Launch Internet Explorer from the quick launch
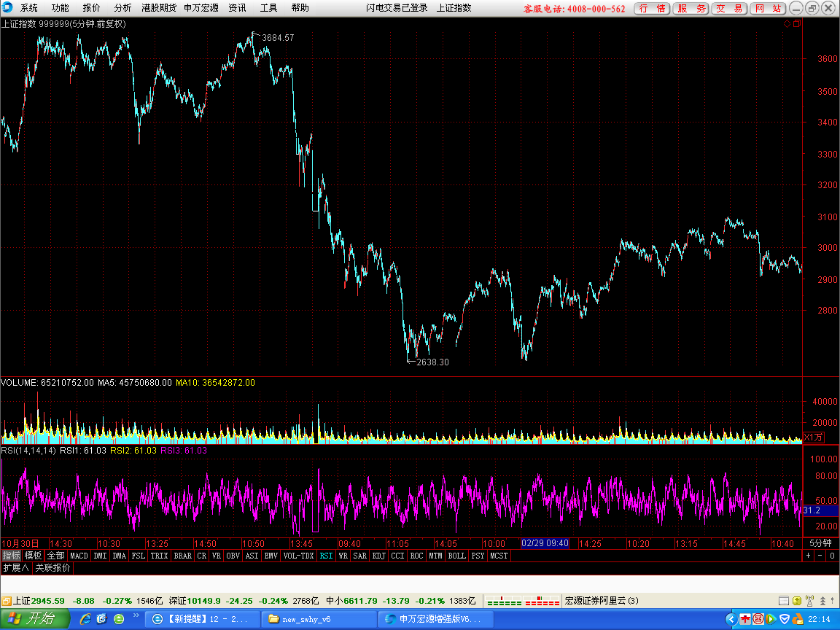 85,619
